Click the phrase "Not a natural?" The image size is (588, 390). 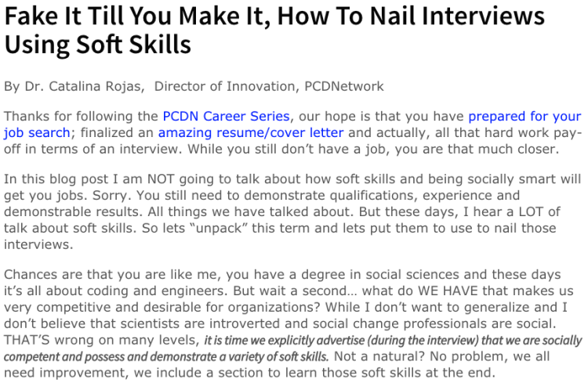pos(380,357)
